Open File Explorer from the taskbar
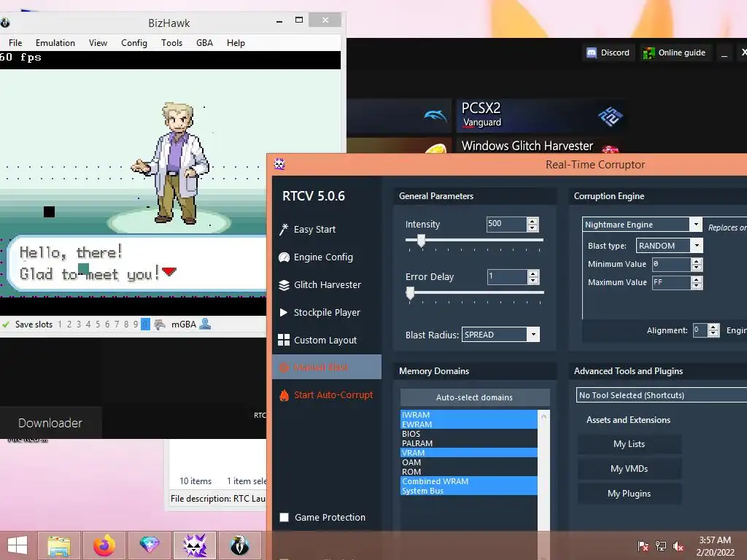This screenshot has height=560, width=747. point(59,545)
